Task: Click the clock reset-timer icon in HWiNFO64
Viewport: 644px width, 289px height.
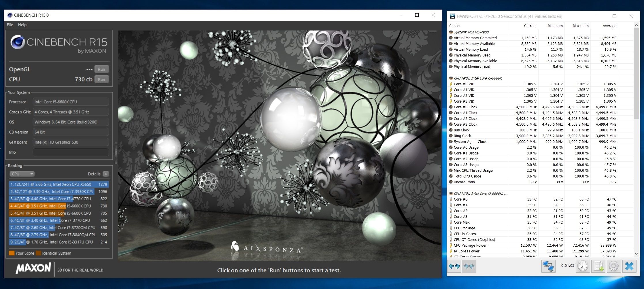Action: tap(583, 266)
